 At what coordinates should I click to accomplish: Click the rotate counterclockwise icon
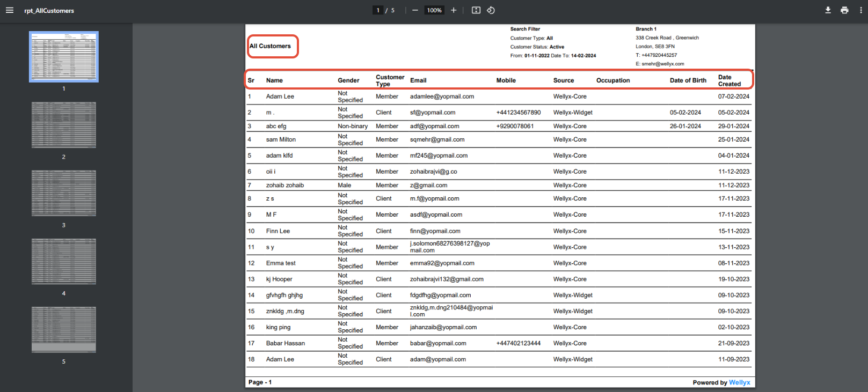click(491, 10)
